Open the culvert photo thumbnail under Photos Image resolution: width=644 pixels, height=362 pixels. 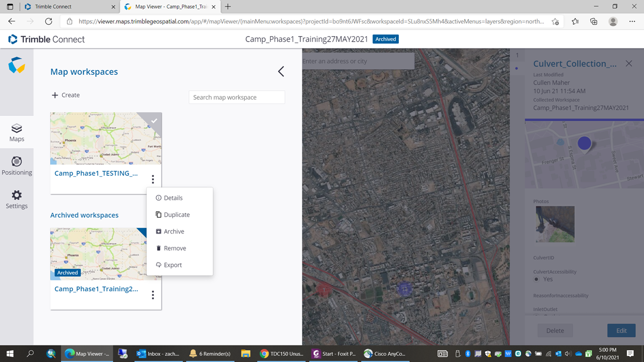[555, 224]
